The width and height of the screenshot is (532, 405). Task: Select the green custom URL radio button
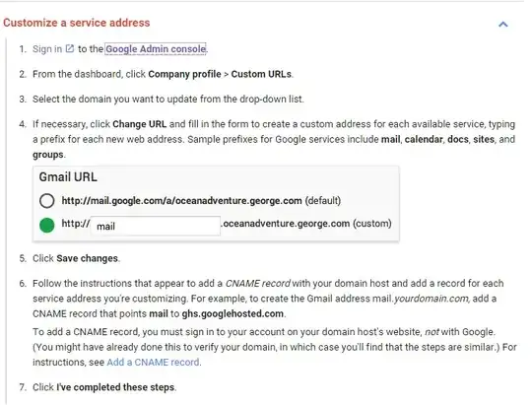(47, 225)
